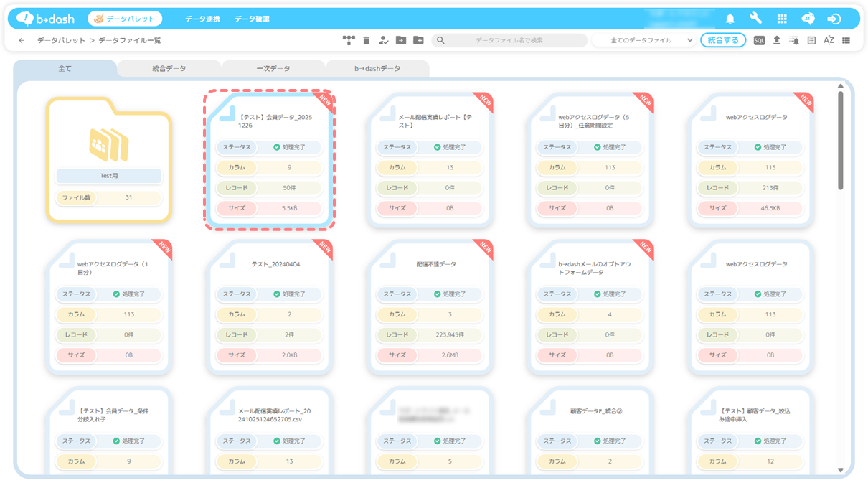
Task: Switch to the b→dashデータ tab
Action: (377, 69)
